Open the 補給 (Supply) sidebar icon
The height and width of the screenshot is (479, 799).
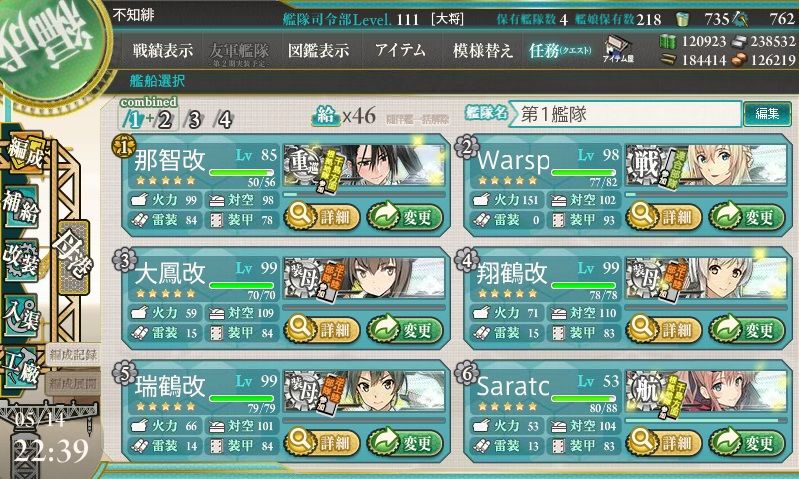click(x=21, y=207)
